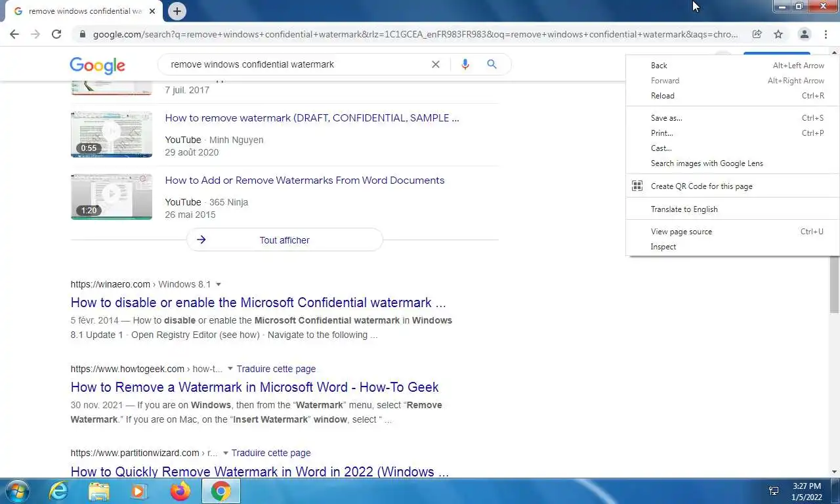Viewport: 840px width, 504px height.
Task: Choose 'Translate to English' menu entry
Action: tap(732, 209)
